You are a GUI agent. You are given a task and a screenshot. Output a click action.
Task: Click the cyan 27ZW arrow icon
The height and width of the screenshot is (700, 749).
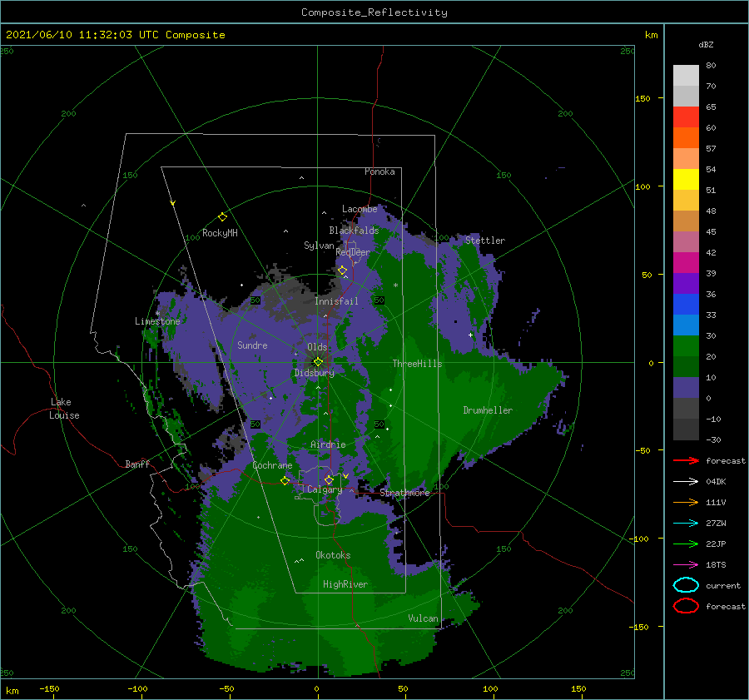click(686, 524)
